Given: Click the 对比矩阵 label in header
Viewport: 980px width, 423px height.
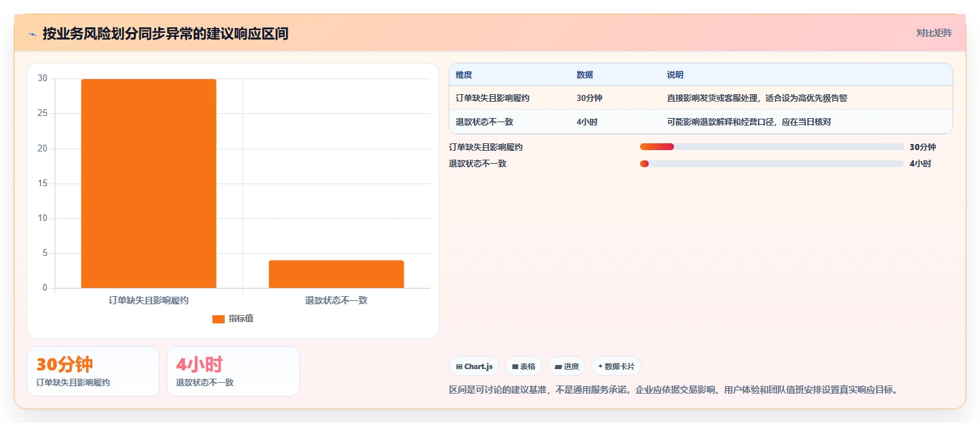Looking at the screenshot, I should click(934, 33).
